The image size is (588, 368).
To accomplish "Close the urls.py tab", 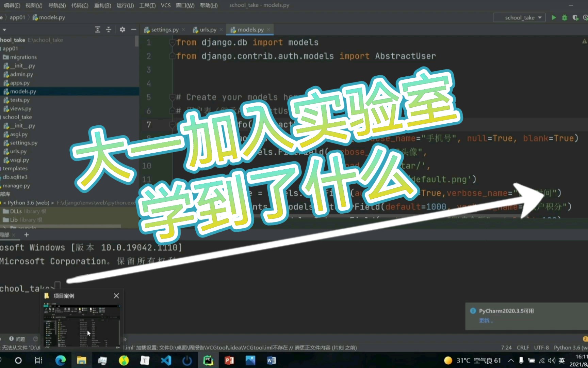I will click(221, 30).
